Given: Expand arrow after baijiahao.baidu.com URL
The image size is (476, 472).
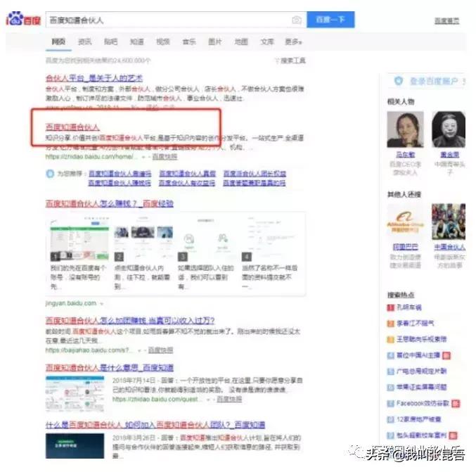Looking at the screenshot, I should (139, 350).
